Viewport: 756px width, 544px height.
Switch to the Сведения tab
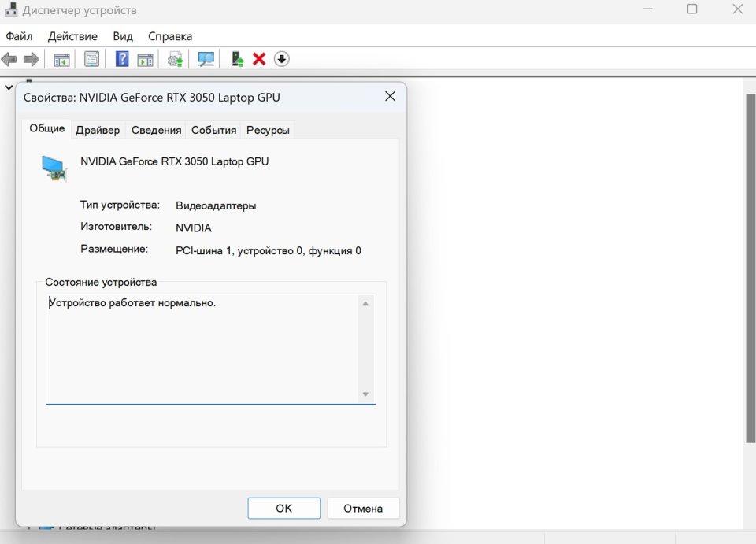[x=156, y=130]
